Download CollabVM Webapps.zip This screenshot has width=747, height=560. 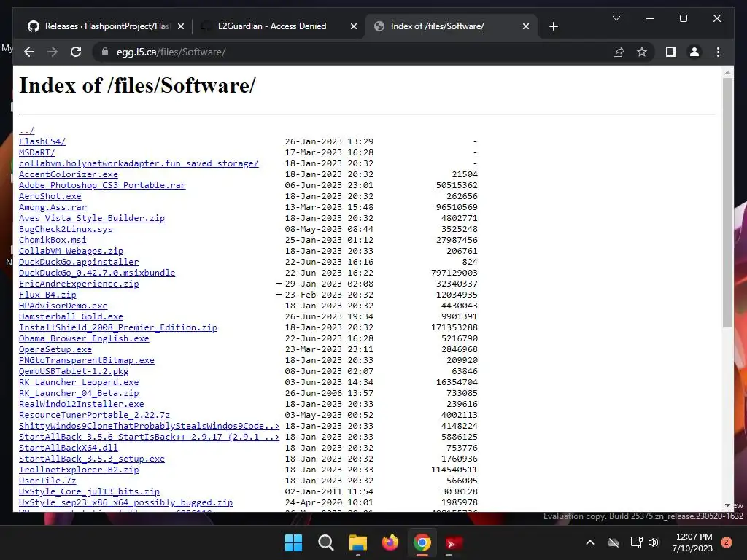coord(71,251)
